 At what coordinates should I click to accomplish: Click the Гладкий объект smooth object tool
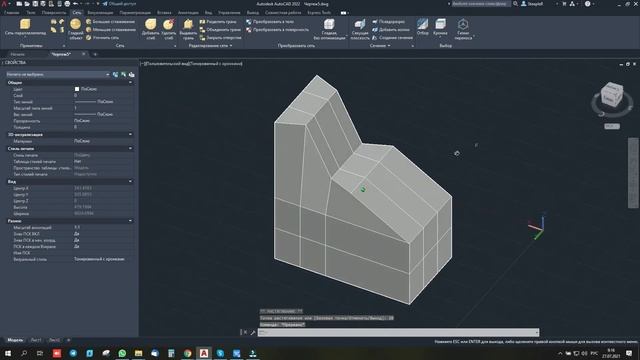pos(76,29)
